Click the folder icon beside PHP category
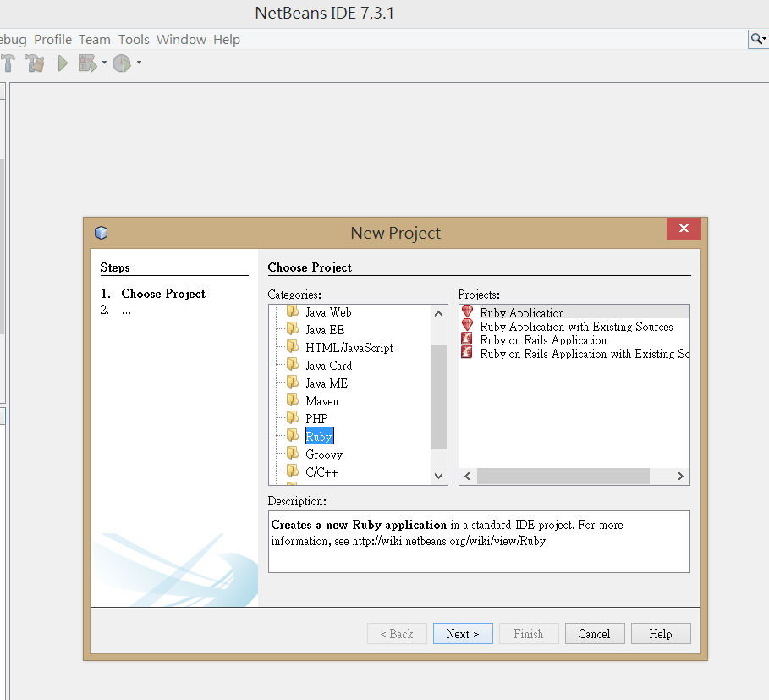Screen dimensions: 769x700 click(291, 418)
